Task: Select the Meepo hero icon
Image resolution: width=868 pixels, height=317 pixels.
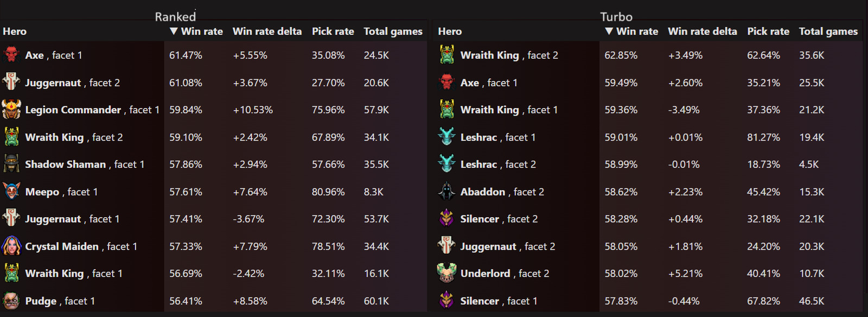Action: (x=12, y=192)
